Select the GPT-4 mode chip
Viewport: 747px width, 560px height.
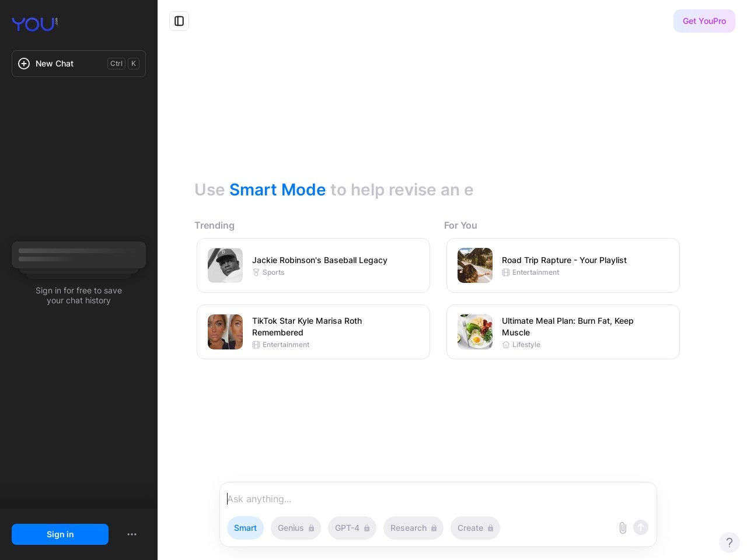click(x=352, y=528)
